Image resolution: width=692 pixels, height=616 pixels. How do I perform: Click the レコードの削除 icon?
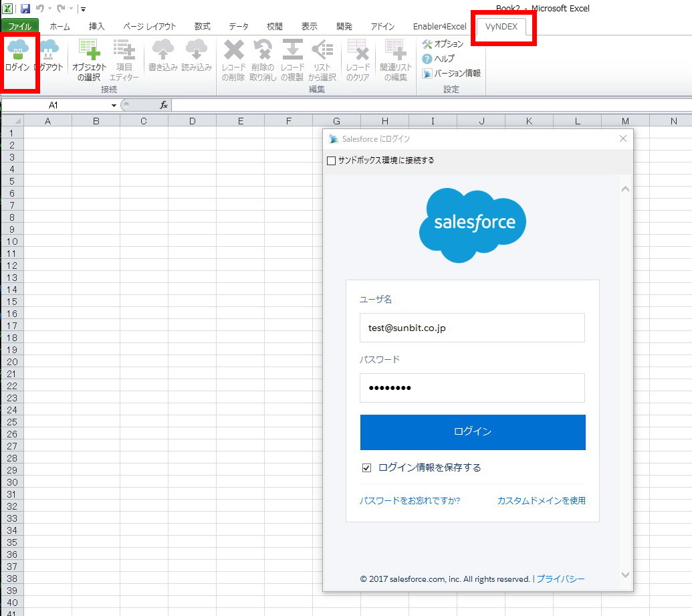point(233,49)
